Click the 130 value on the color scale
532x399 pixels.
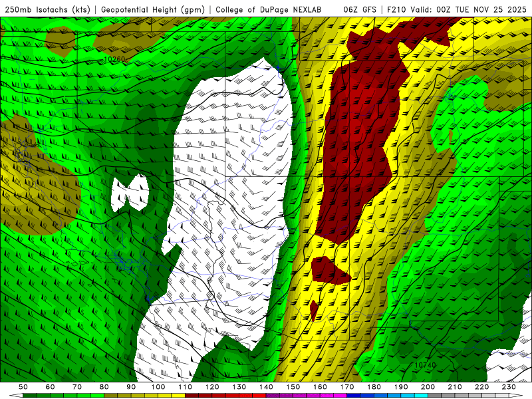pos(239,387)
